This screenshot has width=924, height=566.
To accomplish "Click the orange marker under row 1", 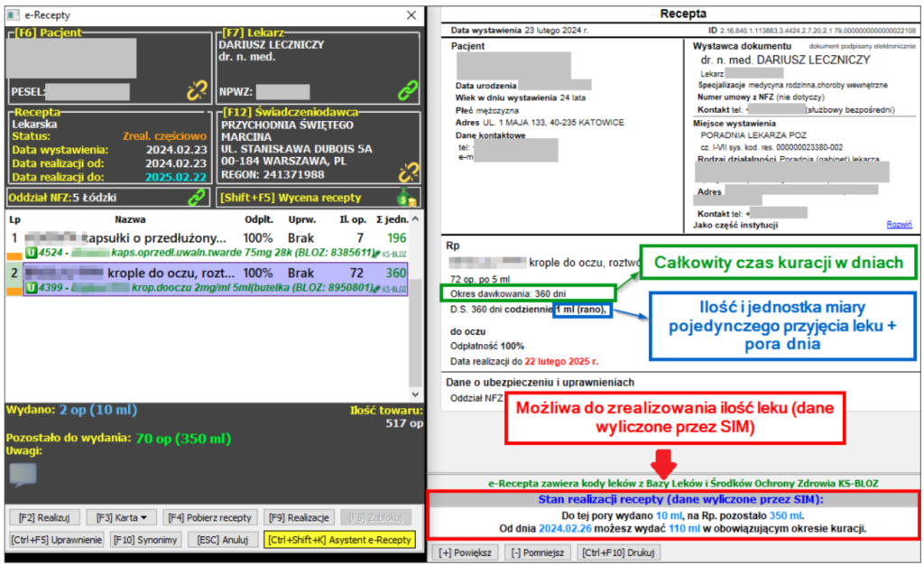I will point(14,256).
